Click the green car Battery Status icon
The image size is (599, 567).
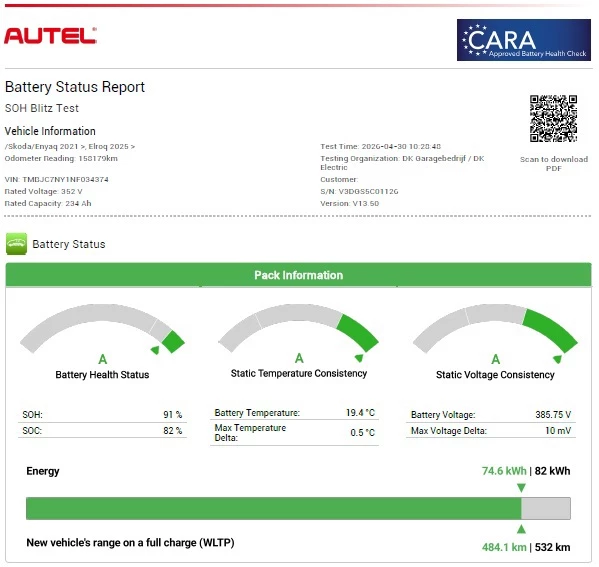coord(16,243)
